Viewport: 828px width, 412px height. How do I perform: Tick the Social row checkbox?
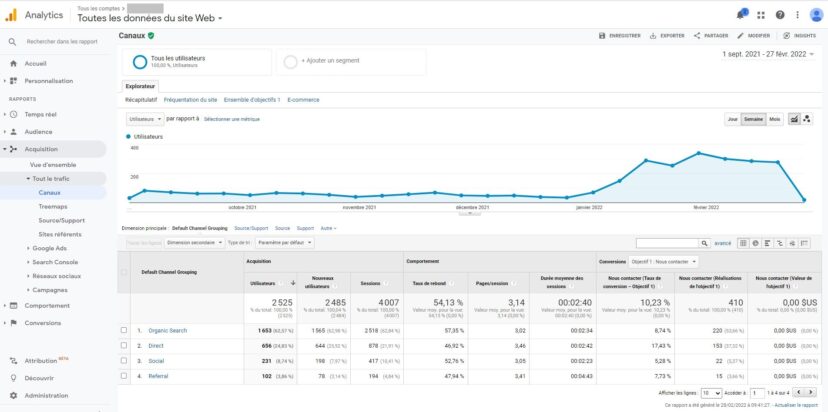pyautogui.click(x=124, y=361)
